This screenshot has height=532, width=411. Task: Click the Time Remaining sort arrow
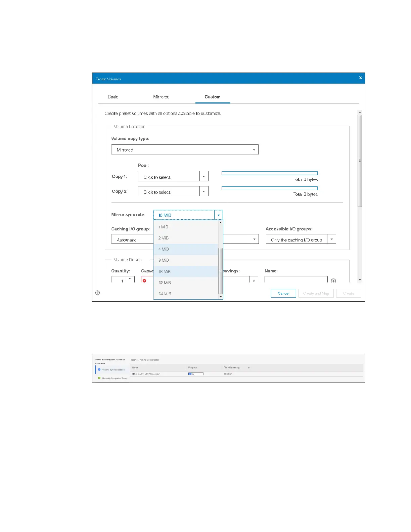[248, 368]
